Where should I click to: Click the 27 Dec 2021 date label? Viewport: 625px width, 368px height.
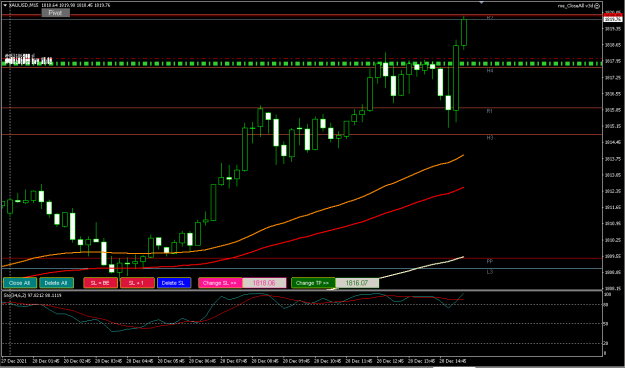(x=14, y=361)
